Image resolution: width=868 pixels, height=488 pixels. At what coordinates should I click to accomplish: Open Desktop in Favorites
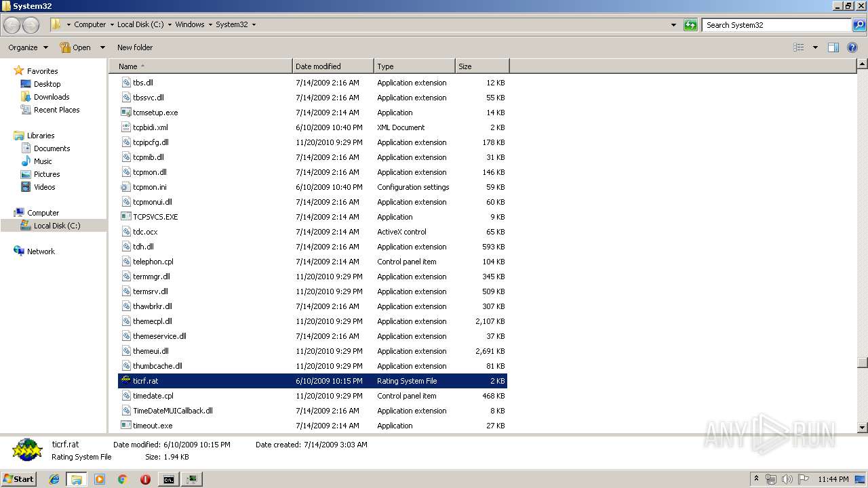(47, 84)
